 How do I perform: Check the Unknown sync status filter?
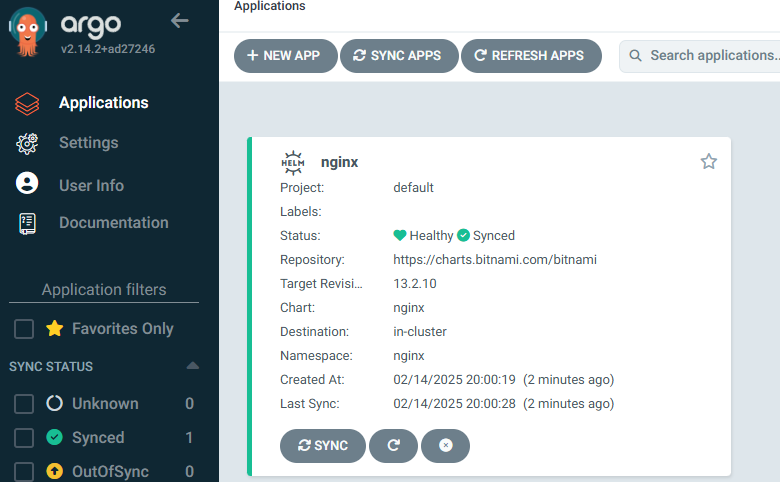tap(24, 404)
